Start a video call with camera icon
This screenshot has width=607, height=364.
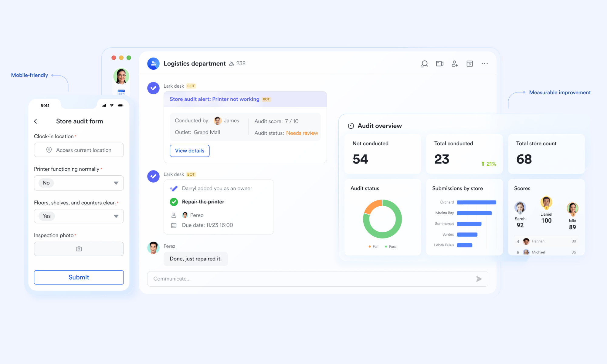point(439,64)
